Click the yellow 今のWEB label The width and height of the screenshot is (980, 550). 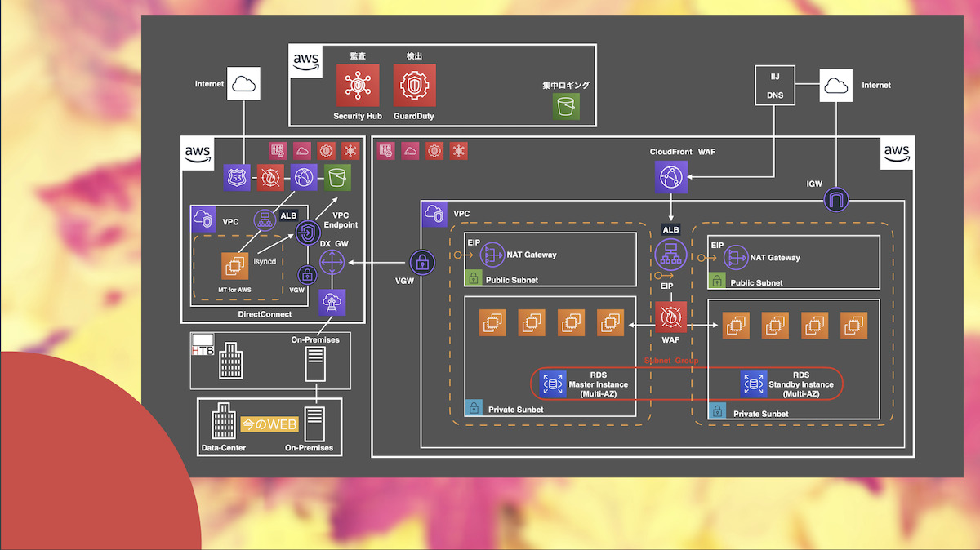pos(269,424)
